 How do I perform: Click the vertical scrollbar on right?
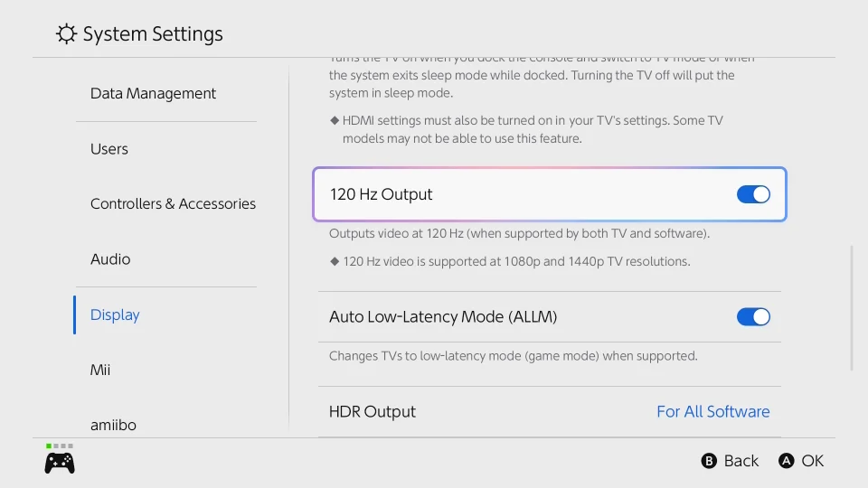tap(851, 307)
